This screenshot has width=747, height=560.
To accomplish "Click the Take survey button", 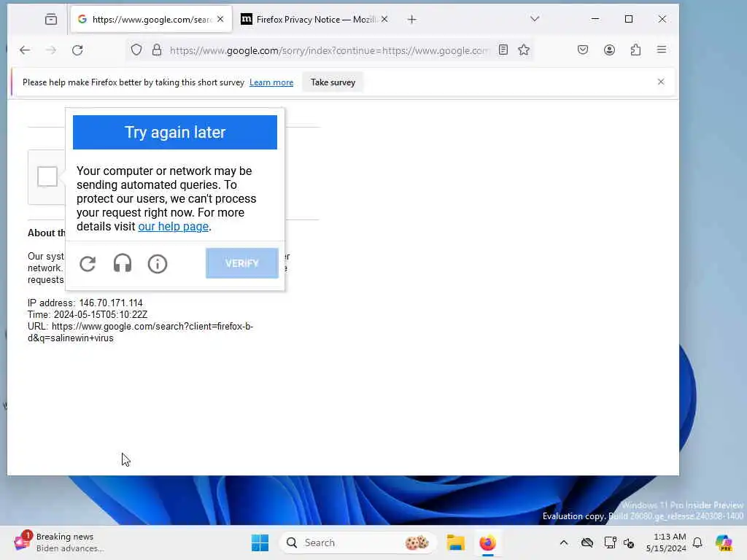I will pyautogui.click(x=333, y=82).
